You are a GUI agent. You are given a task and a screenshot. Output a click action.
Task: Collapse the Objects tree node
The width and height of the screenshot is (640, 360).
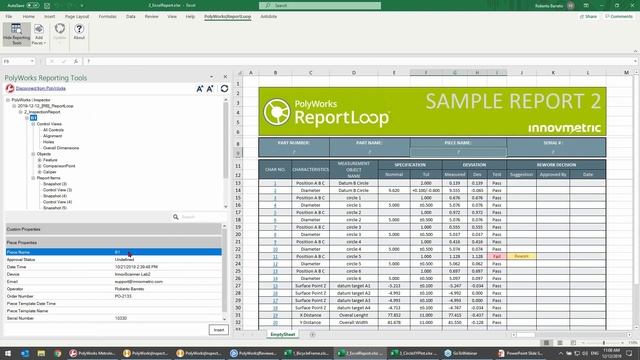(33, 154)
